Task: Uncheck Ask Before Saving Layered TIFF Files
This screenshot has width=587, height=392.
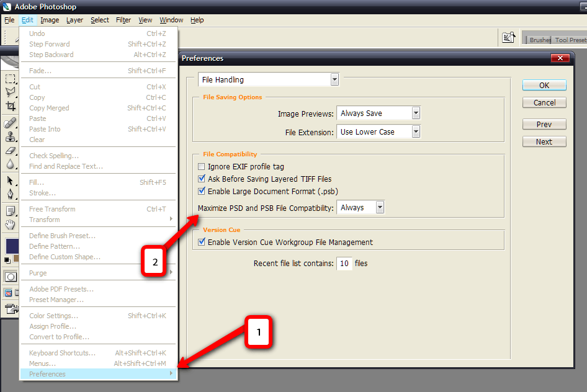Action: 201,179
